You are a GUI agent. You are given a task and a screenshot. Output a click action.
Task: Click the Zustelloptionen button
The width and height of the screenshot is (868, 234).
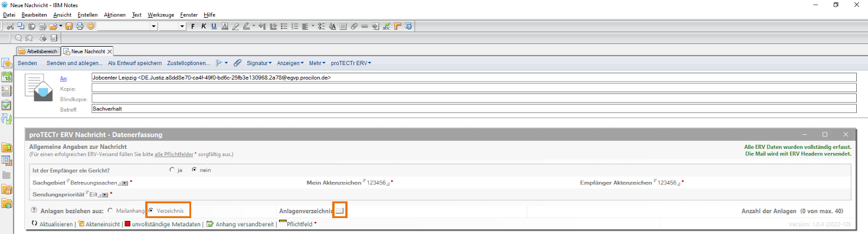point(188,63)
